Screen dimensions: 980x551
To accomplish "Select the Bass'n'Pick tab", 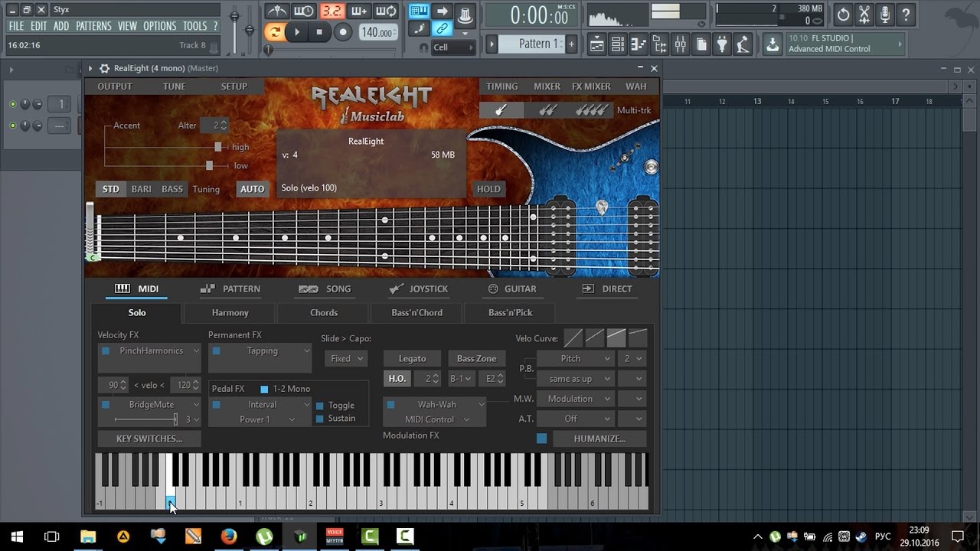I will pos(510,312).
